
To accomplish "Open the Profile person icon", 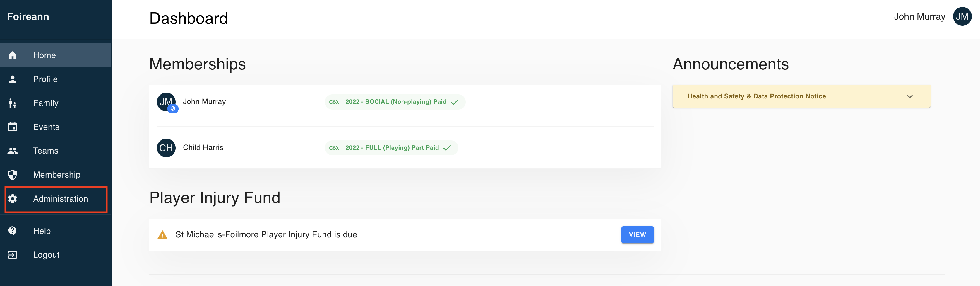I will tap(13, 79).
